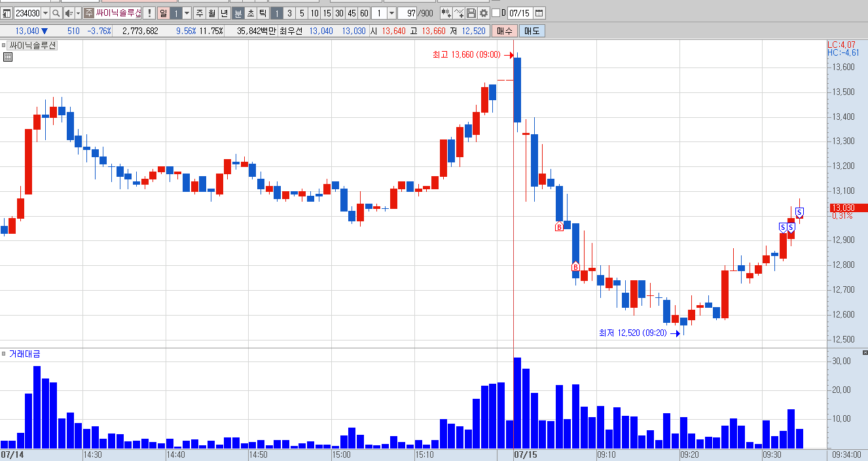This screenshot has height=461, width=868.
Task: Click the indicator add icon beside 900
Action: (446, 13)
